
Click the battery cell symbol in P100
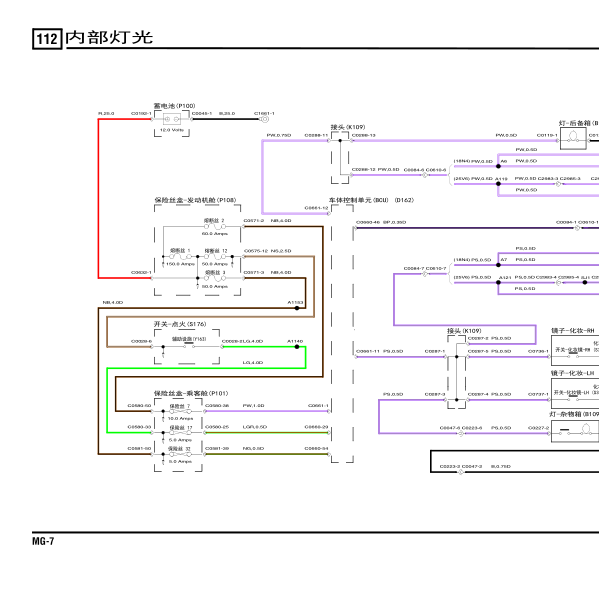[x=172, y=119]
